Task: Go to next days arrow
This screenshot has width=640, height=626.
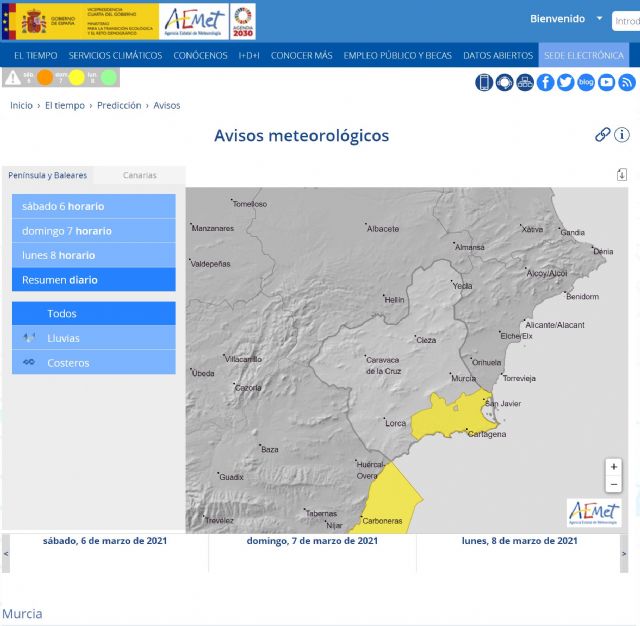Action: 624,554
